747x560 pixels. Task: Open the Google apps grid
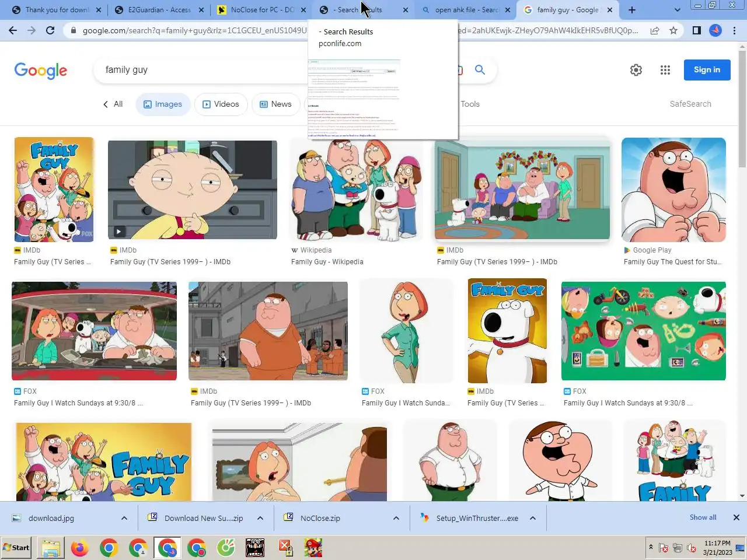coord(665,70)
